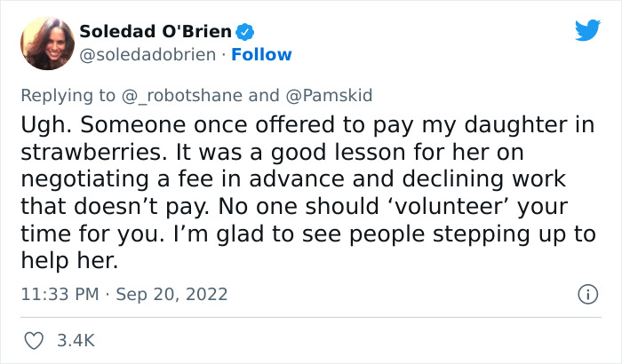Image resolution: width=622 pixels, height=364 pixels.
Task: Click the Twitter bird logo
Action: point(587,32)
